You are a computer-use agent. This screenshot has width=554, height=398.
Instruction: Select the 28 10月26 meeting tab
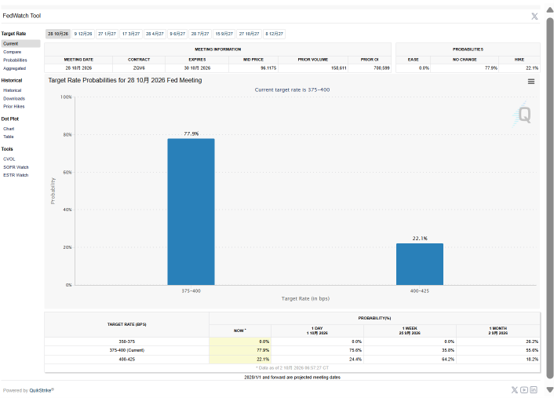[x=58, y=34]
